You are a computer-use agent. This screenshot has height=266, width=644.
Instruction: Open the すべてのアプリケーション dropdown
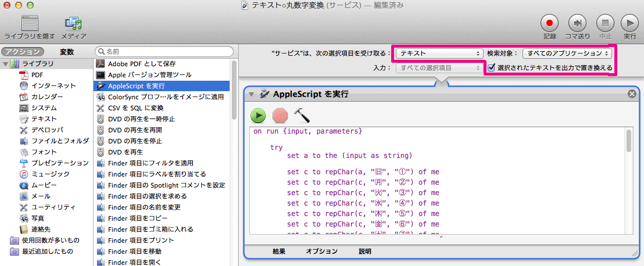(x=567, y=53)
